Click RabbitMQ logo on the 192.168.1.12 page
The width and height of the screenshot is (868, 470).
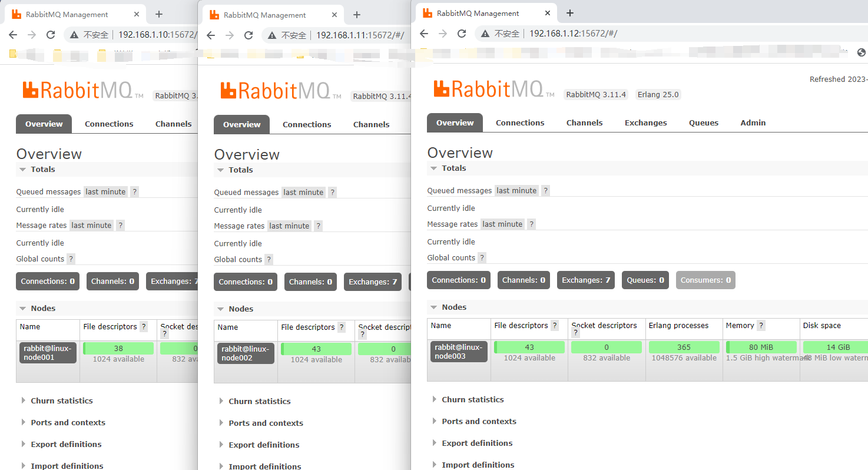pos(488,89)
